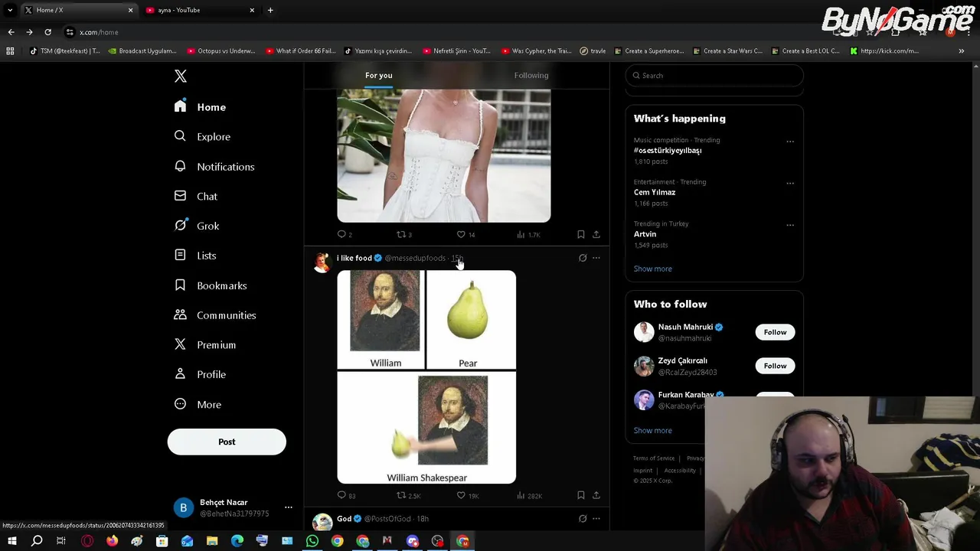The image size is (980, 551).
Task: Show more under Who to follow
Action: pos(652,430)
